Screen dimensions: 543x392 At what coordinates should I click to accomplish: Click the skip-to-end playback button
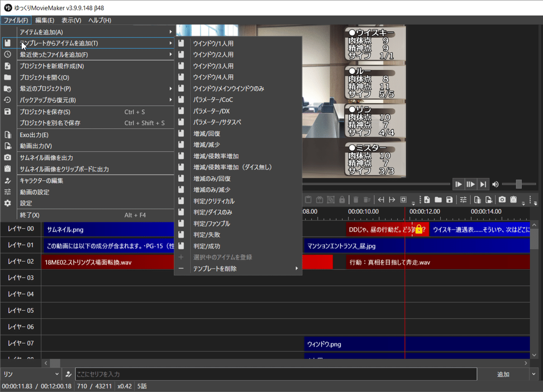[x=483, y=184]
